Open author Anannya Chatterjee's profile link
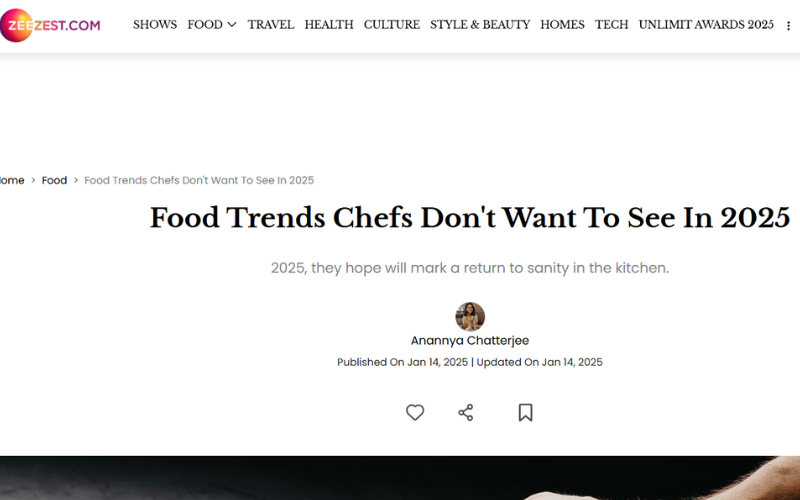Image resolution: width=800 pixels, height=500 pixels. click(470, 341)
